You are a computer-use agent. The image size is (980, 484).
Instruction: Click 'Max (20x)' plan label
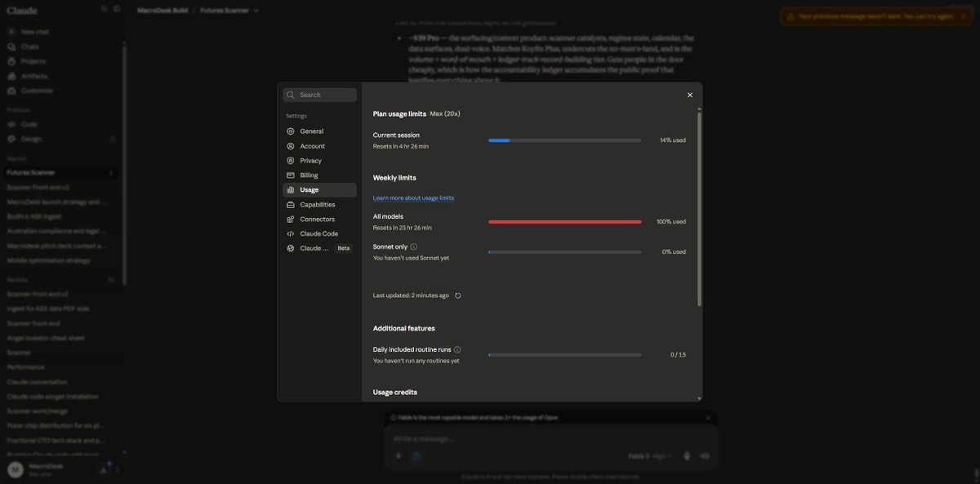pos(445,113)
